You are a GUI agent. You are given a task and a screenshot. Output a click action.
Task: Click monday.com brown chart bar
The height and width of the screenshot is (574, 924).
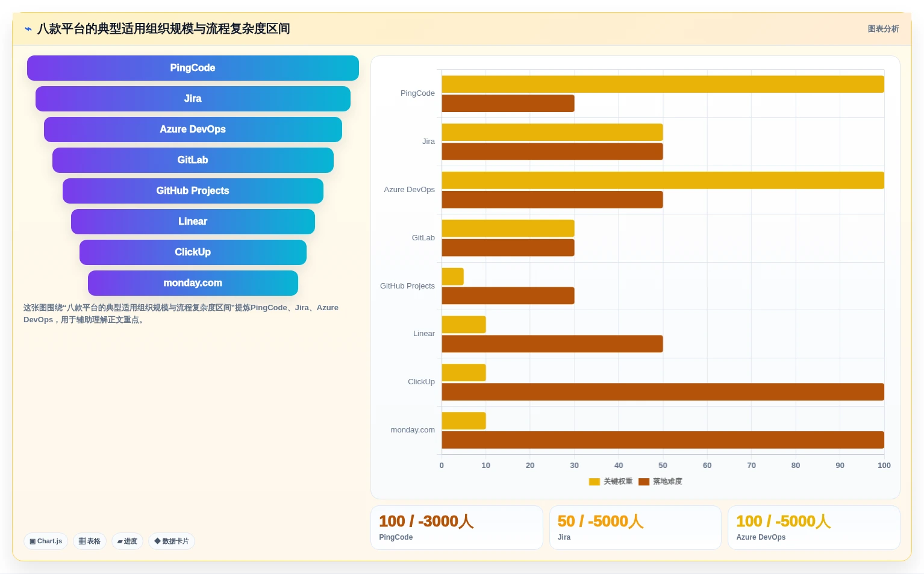point(663,440)
